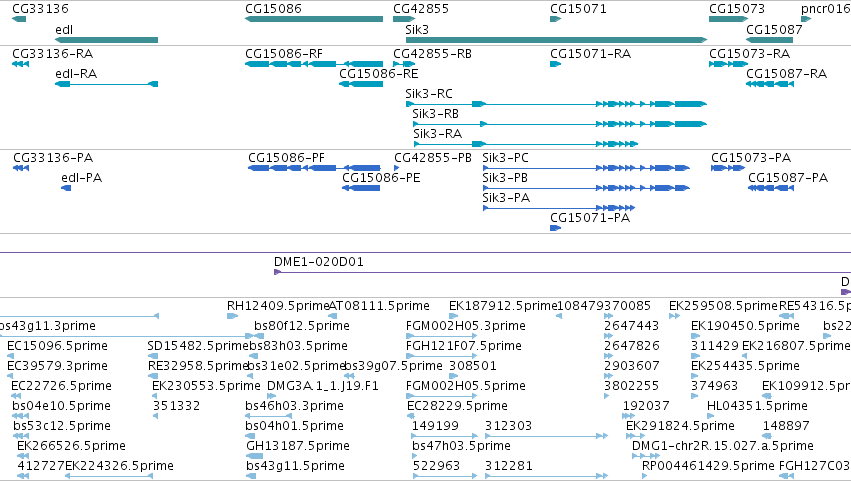Click protein CG15087-PA label
This screenshot has width=851, height=481.
[788, 178]
